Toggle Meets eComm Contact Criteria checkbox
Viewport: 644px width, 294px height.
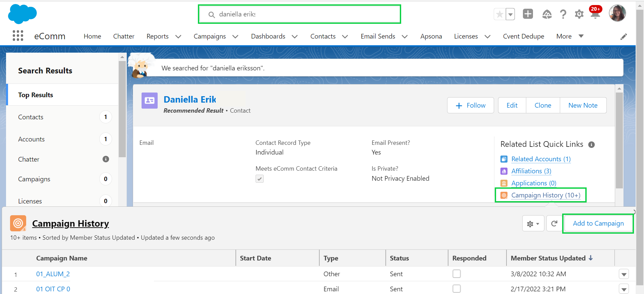click(x=260, y=179)
